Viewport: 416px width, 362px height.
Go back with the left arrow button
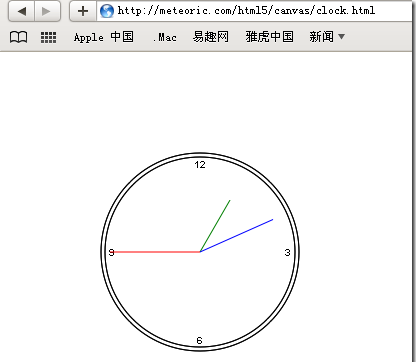(22, 11)
